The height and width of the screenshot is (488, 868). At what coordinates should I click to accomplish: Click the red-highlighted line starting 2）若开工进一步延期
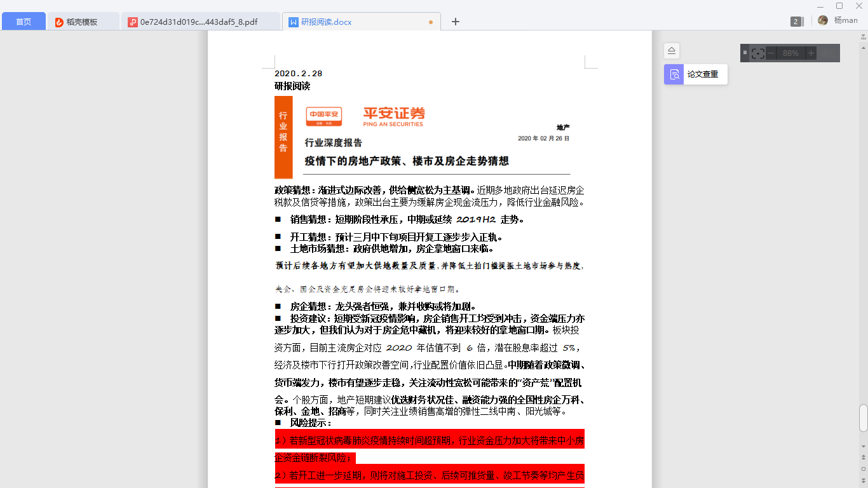pyautogui.click(x=430, y=475)
